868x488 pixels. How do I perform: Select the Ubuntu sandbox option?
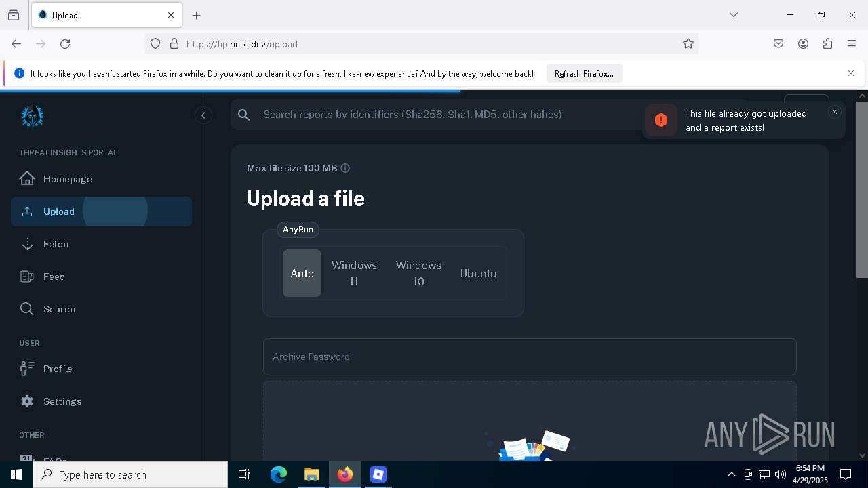478,273
